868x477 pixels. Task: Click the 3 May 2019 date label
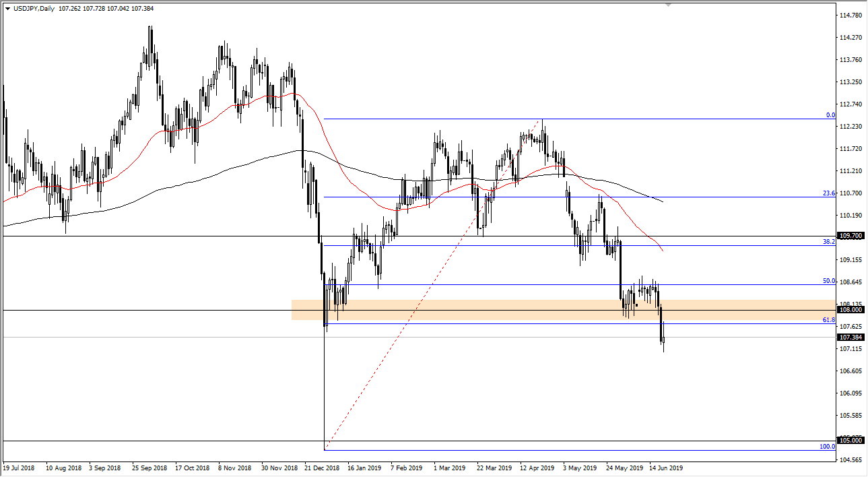click(x=579, y=468)
